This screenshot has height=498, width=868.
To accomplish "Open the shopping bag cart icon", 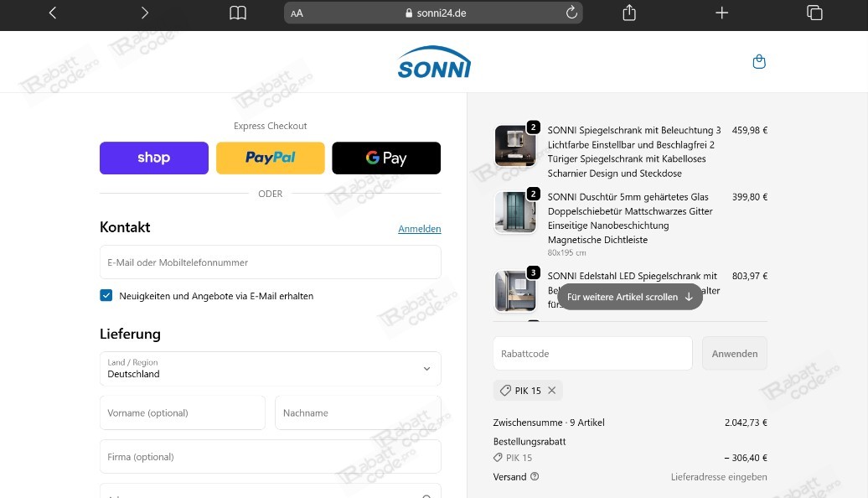I will coord(759,62).
